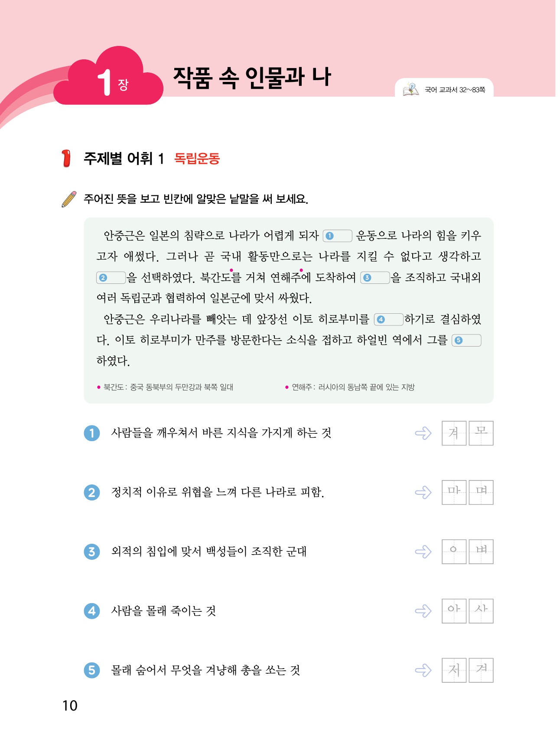The image size is (560, 737).
Task: Click the first answer box for definition 1
Action: tap(454, 433)
